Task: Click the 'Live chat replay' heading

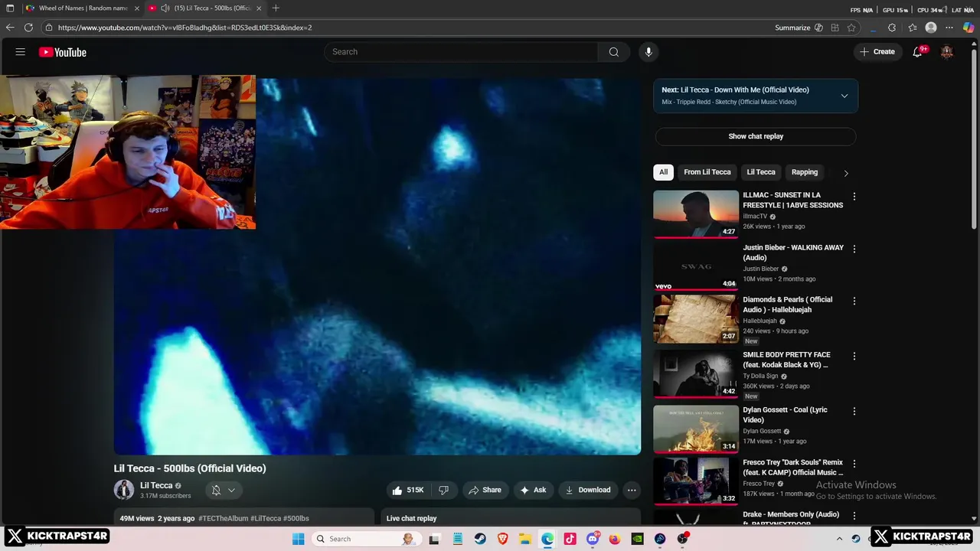Action: click(x=411, y=518)
